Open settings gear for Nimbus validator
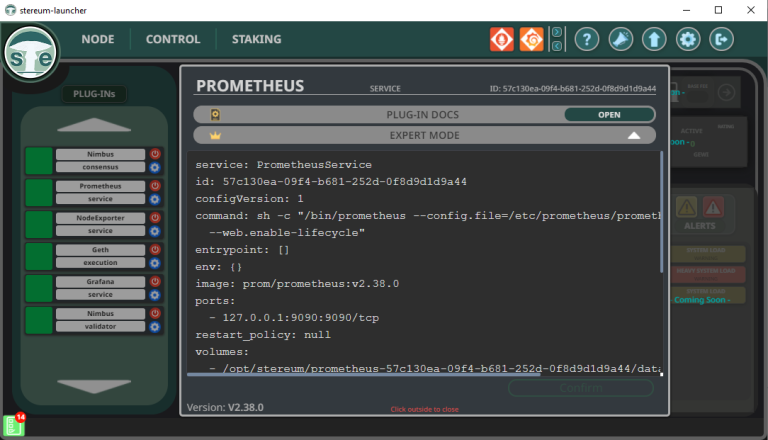Screen dimensions: 768x440 [x=155, y=327]
